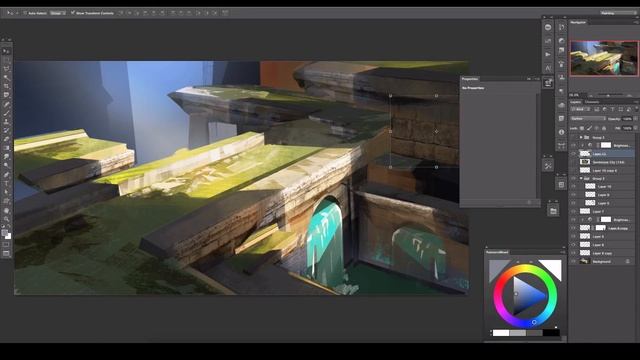
Task: Toggle the Auto-Select checkbox
Action: (25, 13)
